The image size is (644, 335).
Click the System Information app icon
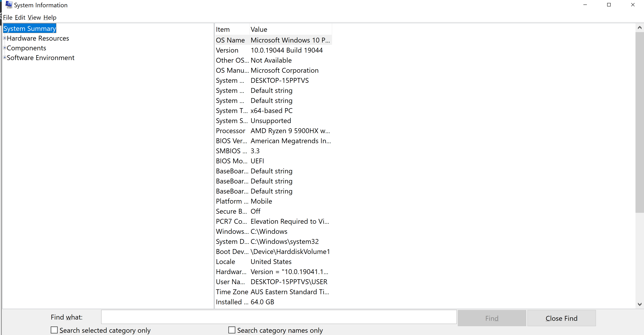click(x=9, y=5)
